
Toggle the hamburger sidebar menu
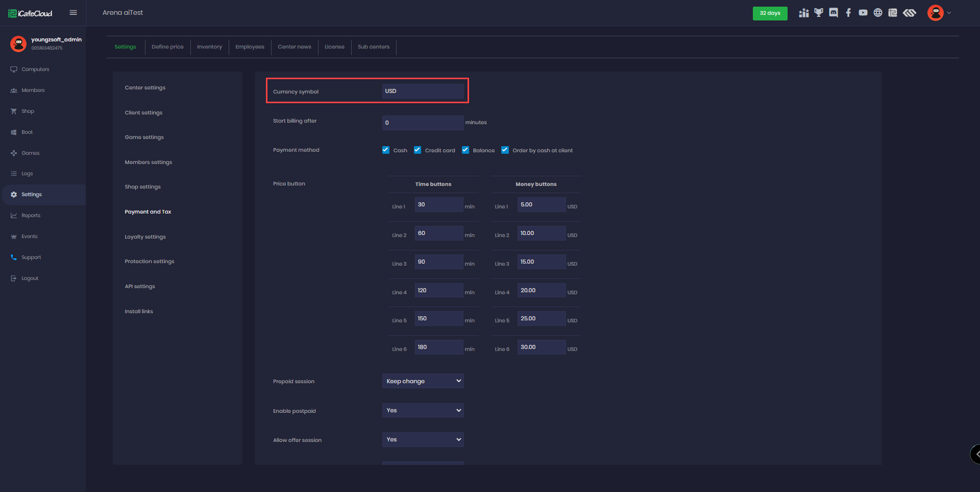[73, 13]
